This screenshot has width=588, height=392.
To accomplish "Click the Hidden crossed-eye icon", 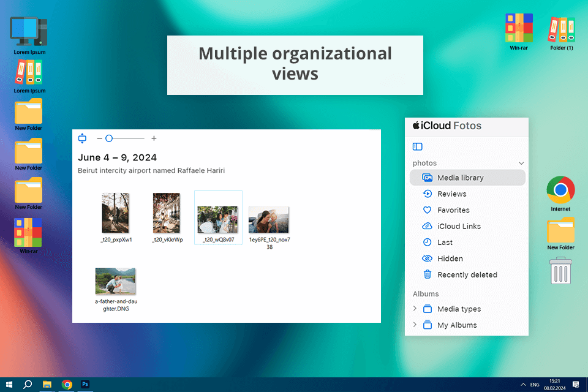I will click(427, 258).
